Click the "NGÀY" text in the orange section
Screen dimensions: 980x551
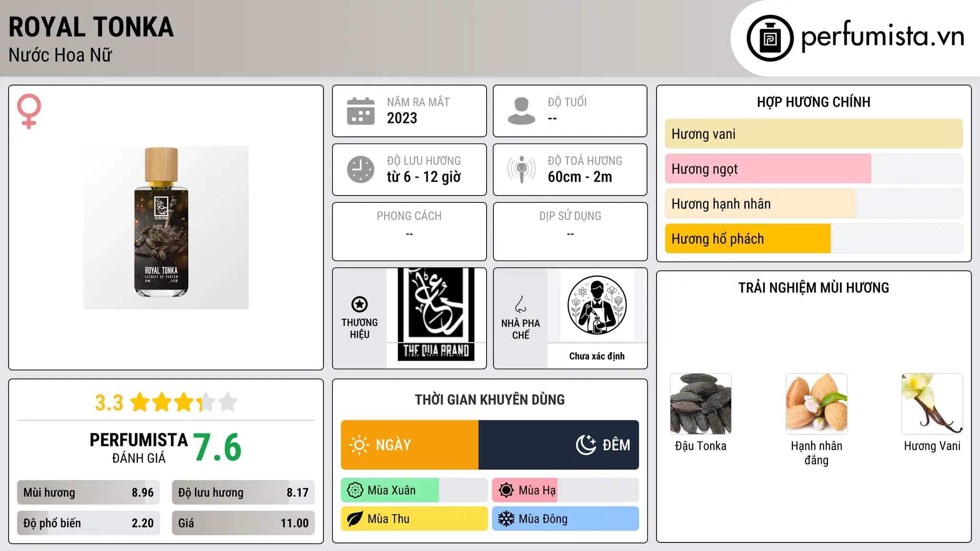[393, 445]
